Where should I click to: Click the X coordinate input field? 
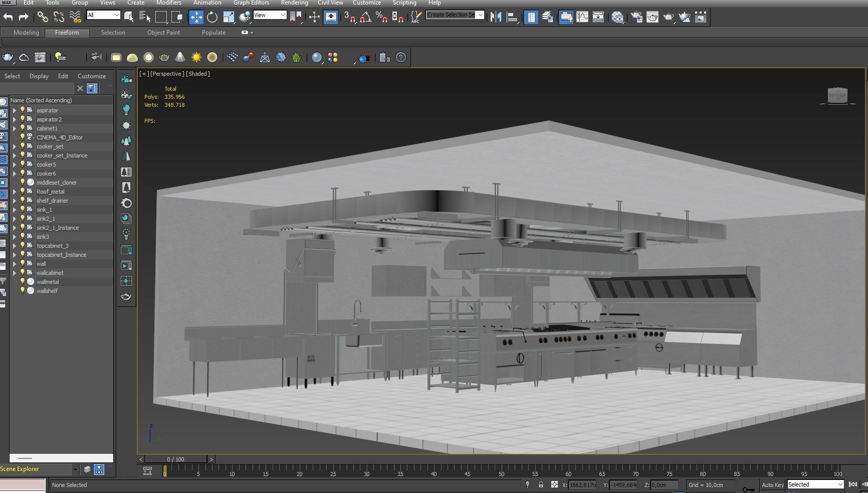click(583, 485)
